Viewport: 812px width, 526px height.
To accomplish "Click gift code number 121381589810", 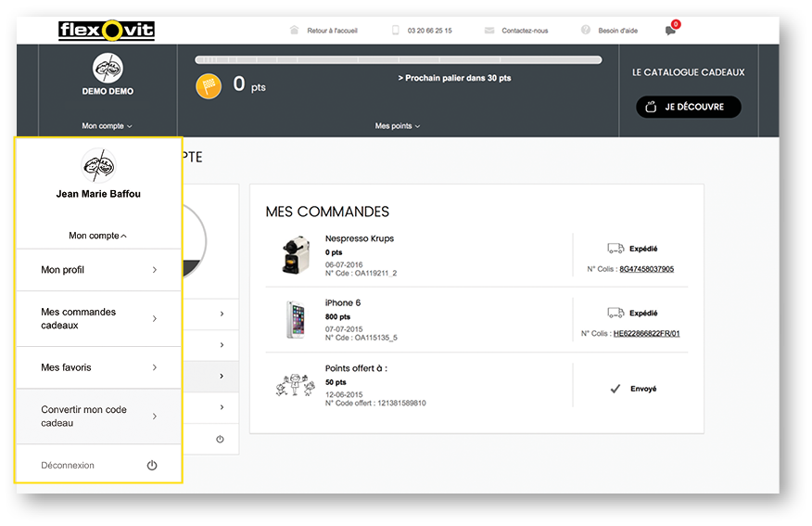I will (401, 404).
